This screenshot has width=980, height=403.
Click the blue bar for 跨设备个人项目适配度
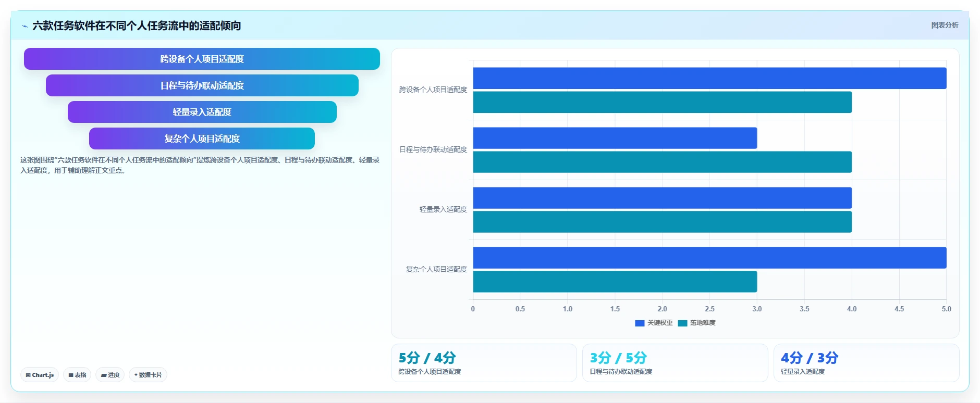point(709,78)
